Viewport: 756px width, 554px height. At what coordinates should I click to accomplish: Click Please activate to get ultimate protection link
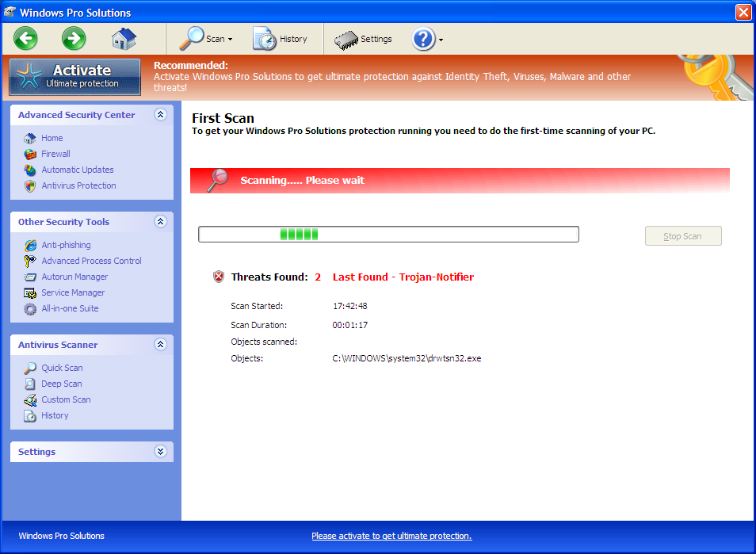coord(391,536)
